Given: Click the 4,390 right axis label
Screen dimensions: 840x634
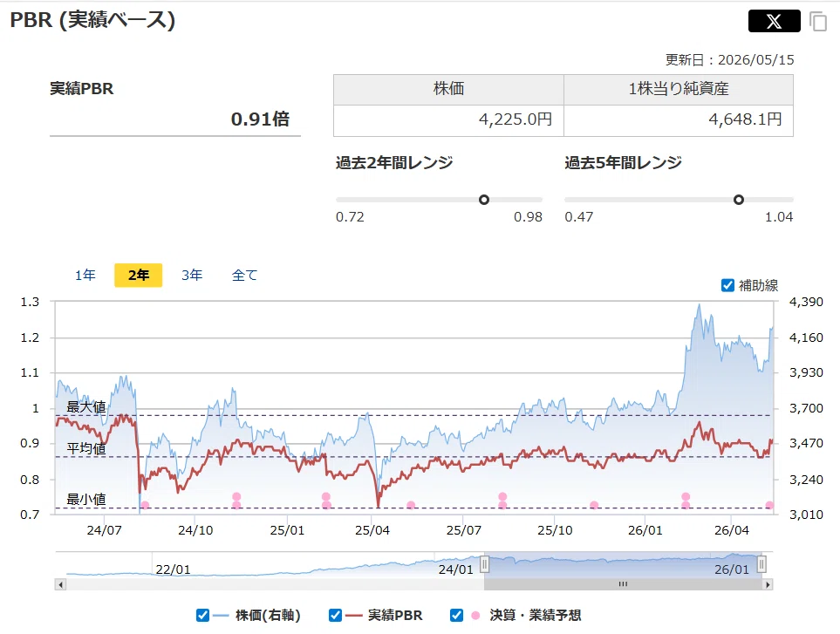Looking at the screenshot, I should 806,302.
